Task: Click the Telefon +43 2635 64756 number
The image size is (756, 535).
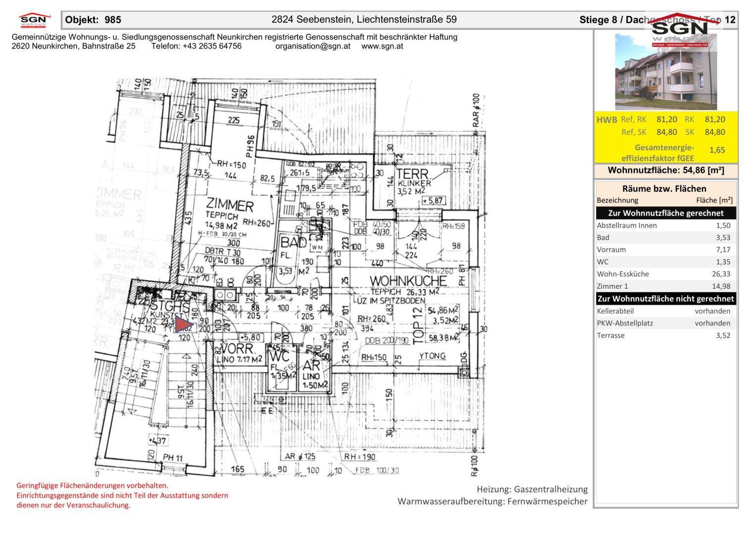Action: (x=197, y=46)
